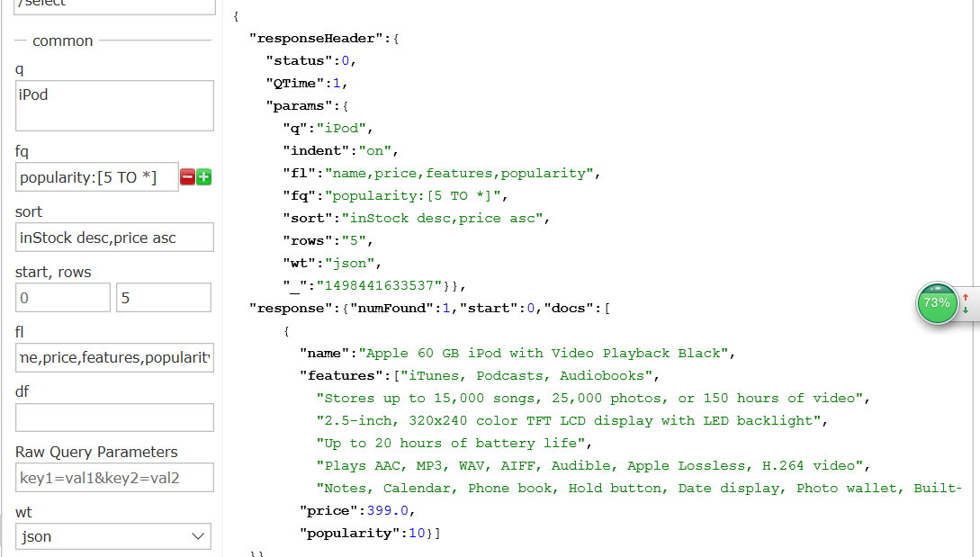The image size is (980, 557).
Task: Select the feature "Plays AAC, MP3, WAV, AIFF"
Action: pyautogui.click(x=589, y=466)
